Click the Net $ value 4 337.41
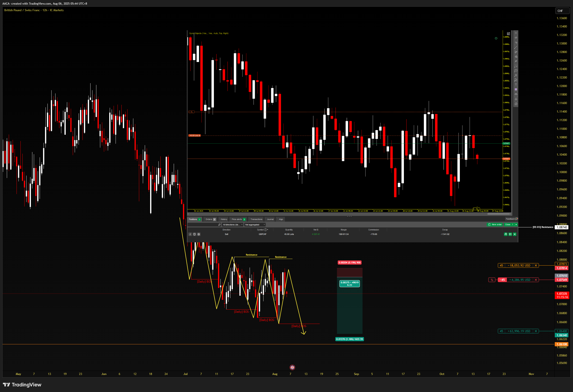The width and height of the screenshot is (573, 392). point(316,234)
